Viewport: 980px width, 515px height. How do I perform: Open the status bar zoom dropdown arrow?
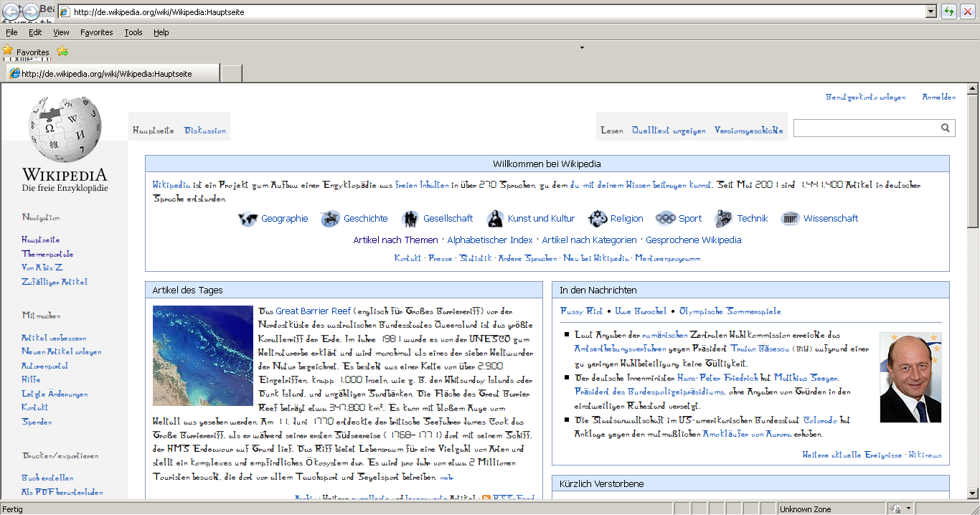(908, 509)
